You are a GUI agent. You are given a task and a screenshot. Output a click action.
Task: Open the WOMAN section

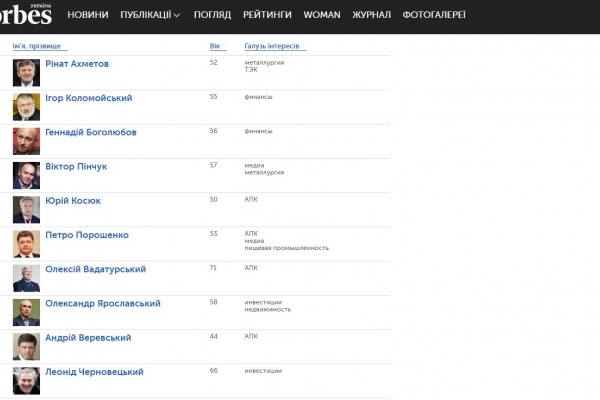(x=321, y=16)
